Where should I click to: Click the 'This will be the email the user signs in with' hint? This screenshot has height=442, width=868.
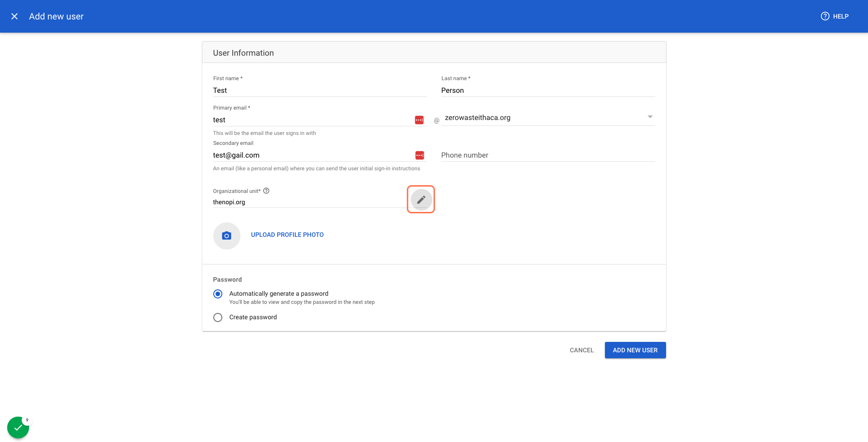coord(264,133)
